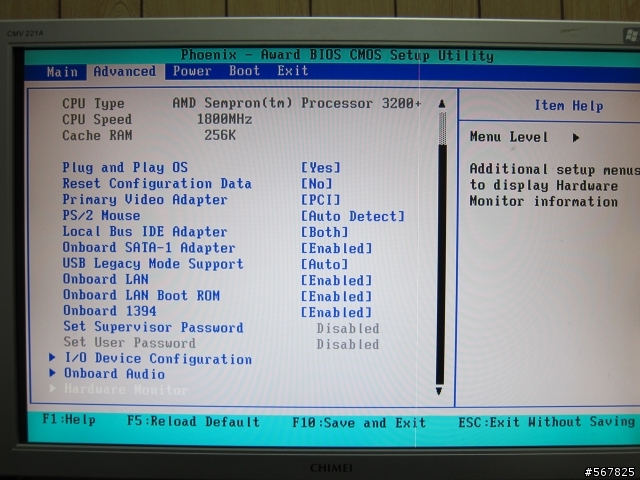Click the CPU Type processor name
Image resolution: width=640 pixels, height=480 pixels.
[x=297, y=103]
